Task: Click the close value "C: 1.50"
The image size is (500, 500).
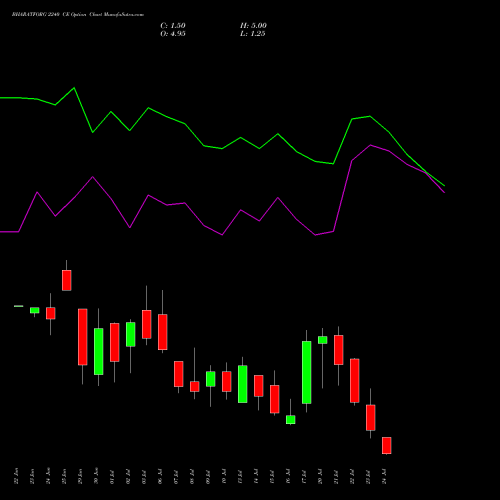Action: coord(173,26)
